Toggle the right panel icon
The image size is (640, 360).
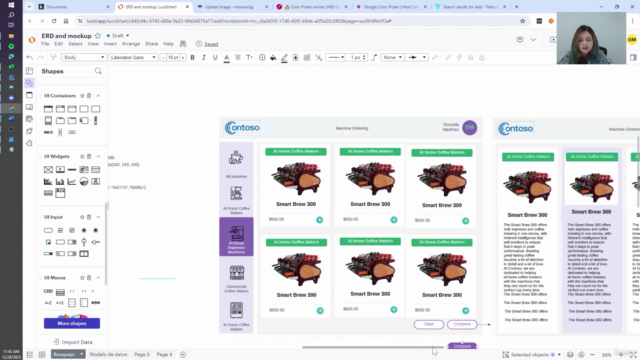pos(633,58)
